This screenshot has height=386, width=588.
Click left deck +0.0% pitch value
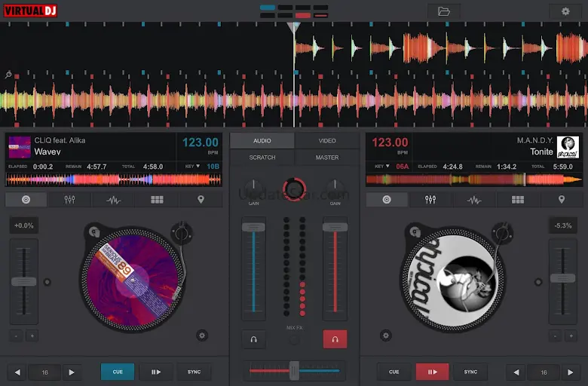pyautogui.click(x=23, y=225)
